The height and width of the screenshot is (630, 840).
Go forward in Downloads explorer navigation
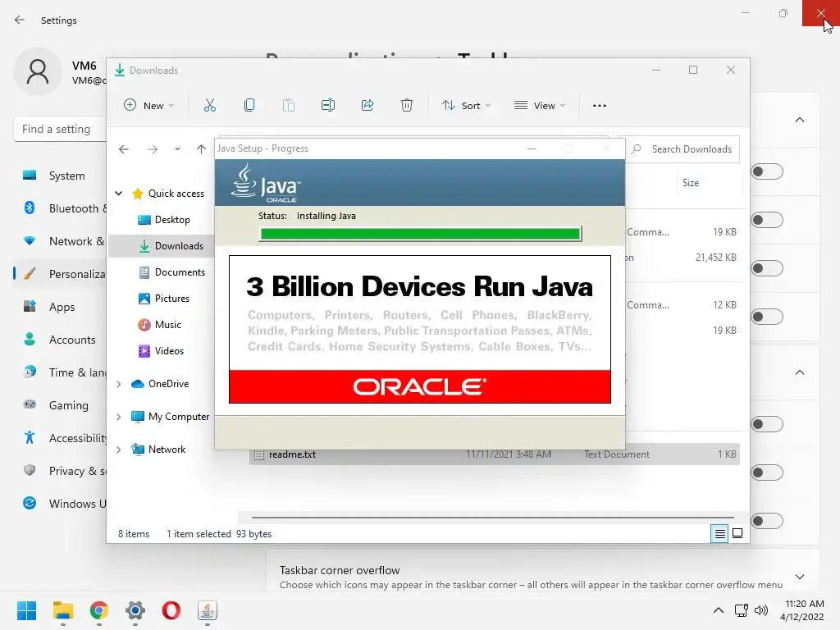tap(153, 149)
